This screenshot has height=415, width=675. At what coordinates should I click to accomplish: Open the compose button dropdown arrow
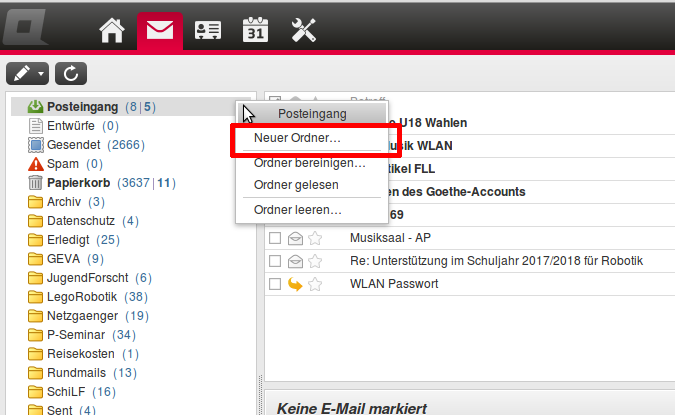click(41, 74)
